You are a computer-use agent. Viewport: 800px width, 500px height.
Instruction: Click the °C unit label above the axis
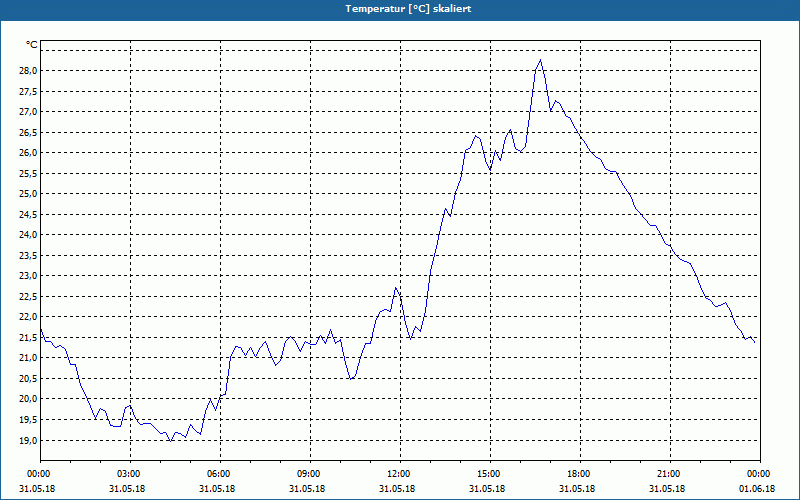(x=32, y=45)
